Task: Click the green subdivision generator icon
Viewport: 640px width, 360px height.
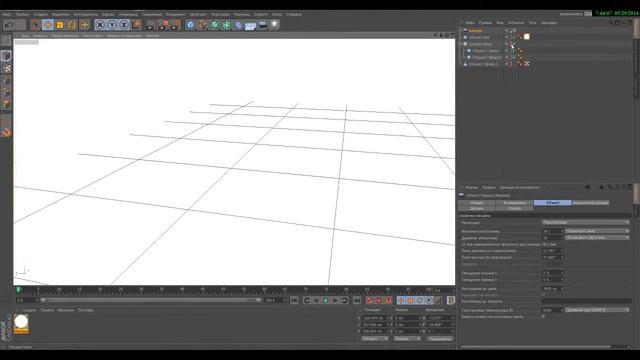Action: tap(214, 25)
